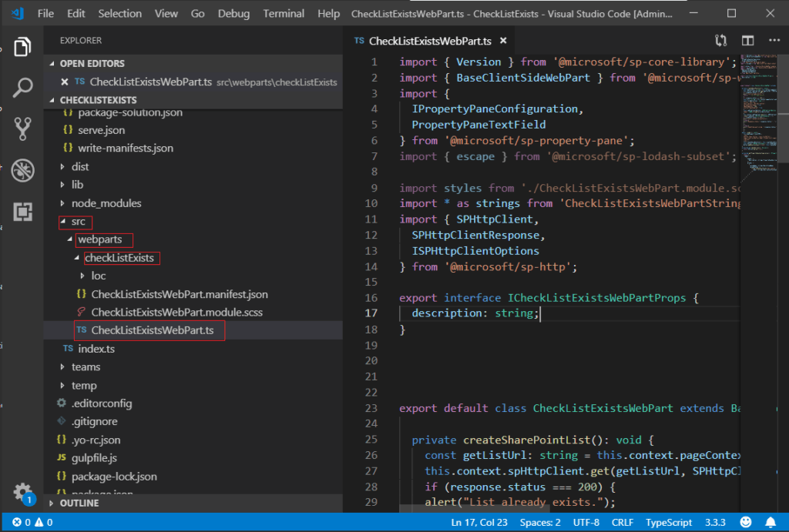Open the Go menu
Viewport: 789px width, 532px height.
[x=197, y=14]
